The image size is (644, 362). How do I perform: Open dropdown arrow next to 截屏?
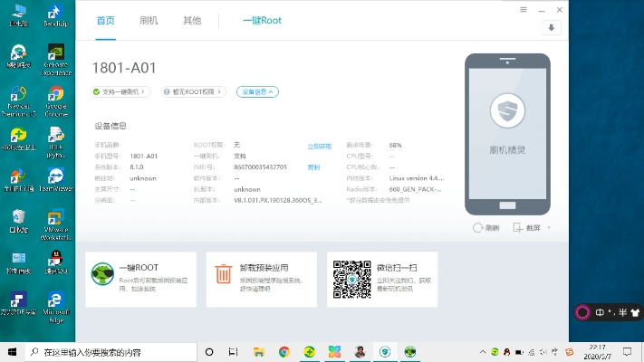point(548,228)
